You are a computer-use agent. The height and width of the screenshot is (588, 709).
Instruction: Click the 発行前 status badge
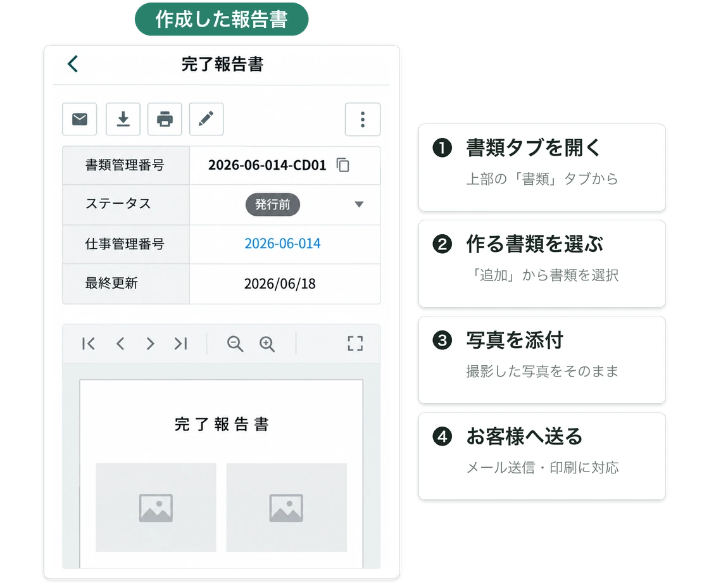[x=273, y=204]
